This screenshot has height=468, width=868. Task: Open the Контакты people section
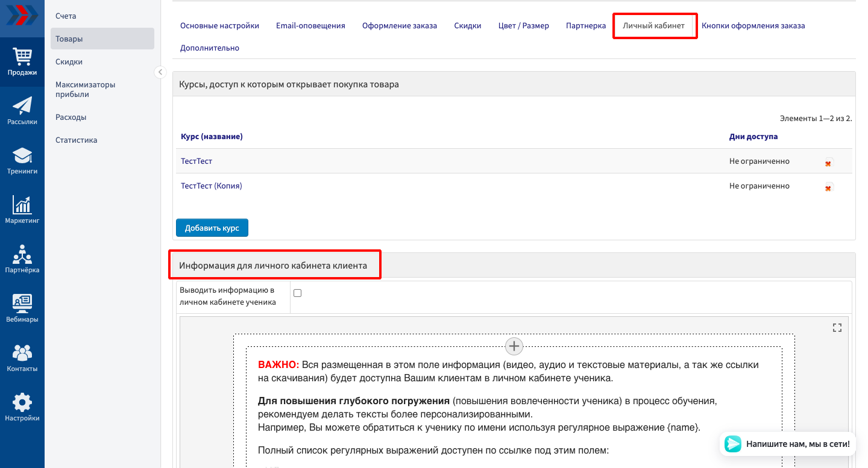point(22,358)
